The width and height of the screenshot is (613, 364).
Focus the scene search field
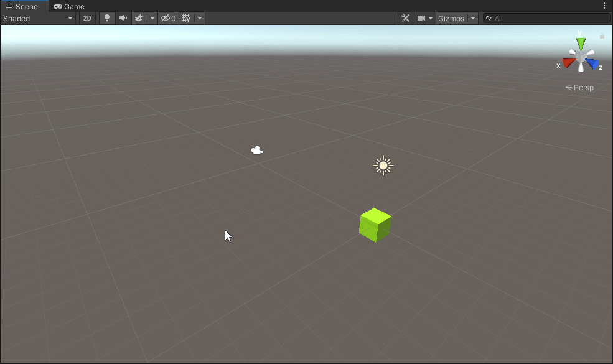coord(546,18)
